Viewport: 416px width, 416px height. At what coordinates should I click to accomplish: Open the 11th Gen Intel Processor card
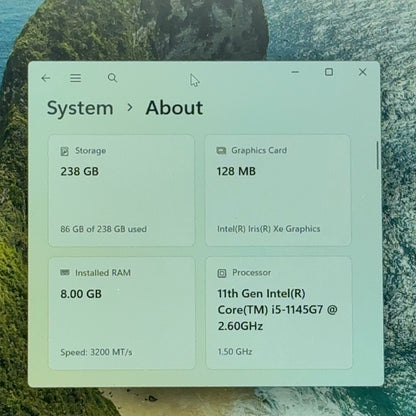(x=279, y=313)
